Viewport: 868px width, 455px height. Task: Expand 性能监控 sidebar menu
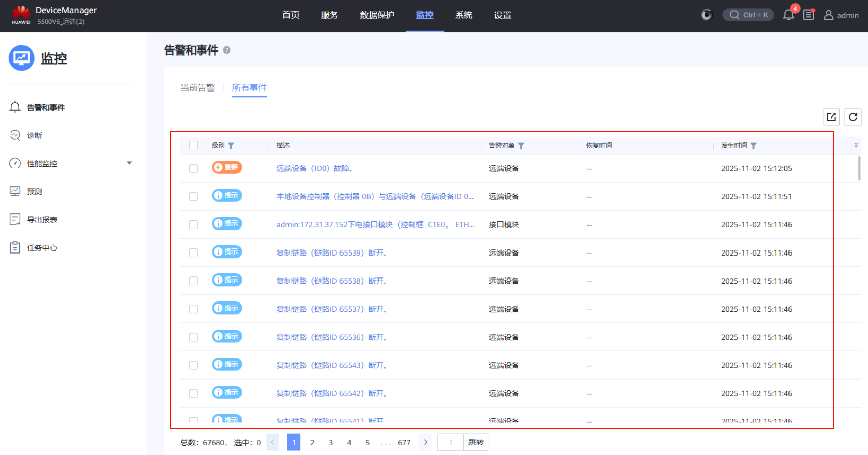point(129,163)
